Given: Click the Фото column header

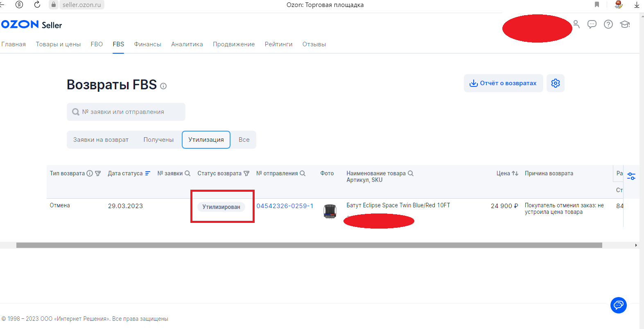Looking at the screenshot, I should 327,173.
